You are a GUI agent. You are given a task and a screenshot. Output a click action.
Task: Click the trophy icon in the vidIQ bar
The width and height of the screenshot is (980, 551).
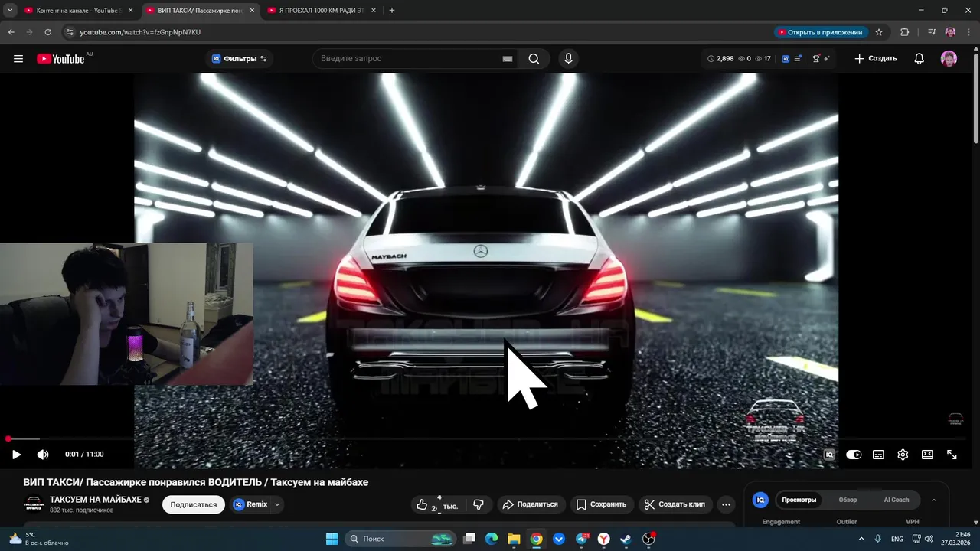click(x=816, y=59)
